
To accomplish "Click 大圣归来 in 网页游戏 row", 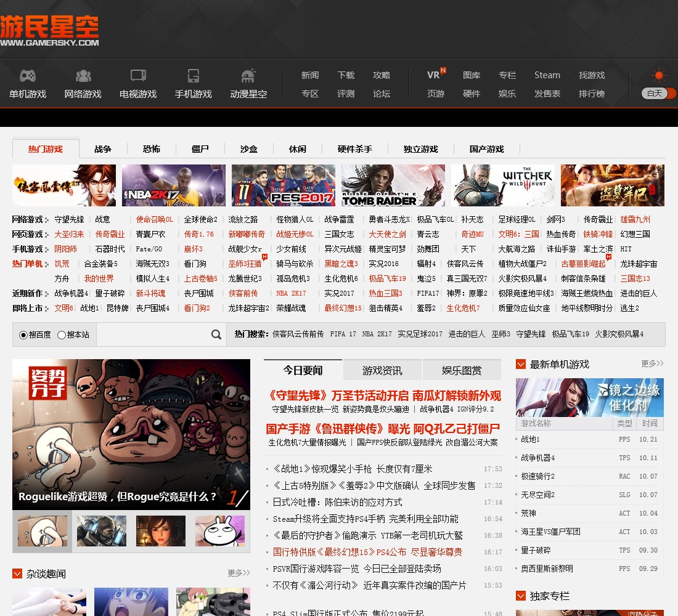I will click(69, 234).
